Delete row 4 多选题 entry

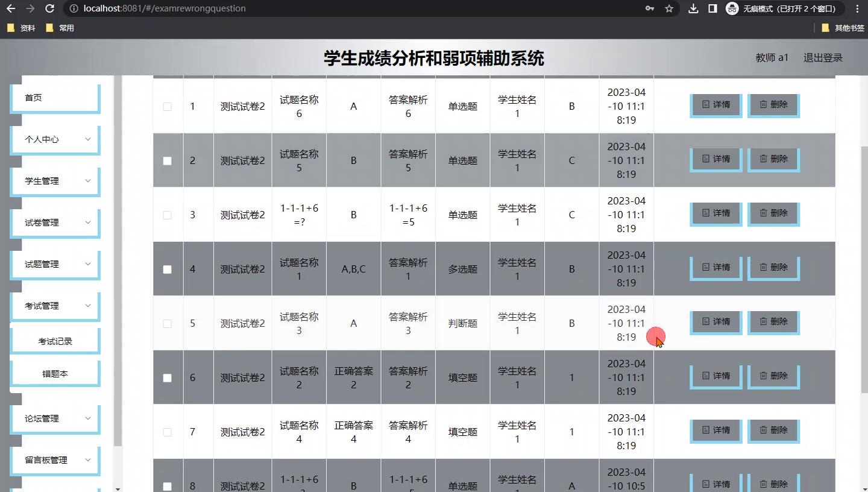773,268
